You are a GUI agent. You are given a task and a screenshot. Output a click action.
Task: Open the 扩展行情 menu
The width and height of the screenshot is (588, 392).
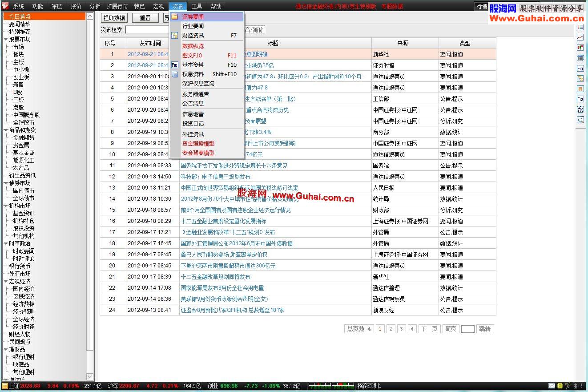117,6
